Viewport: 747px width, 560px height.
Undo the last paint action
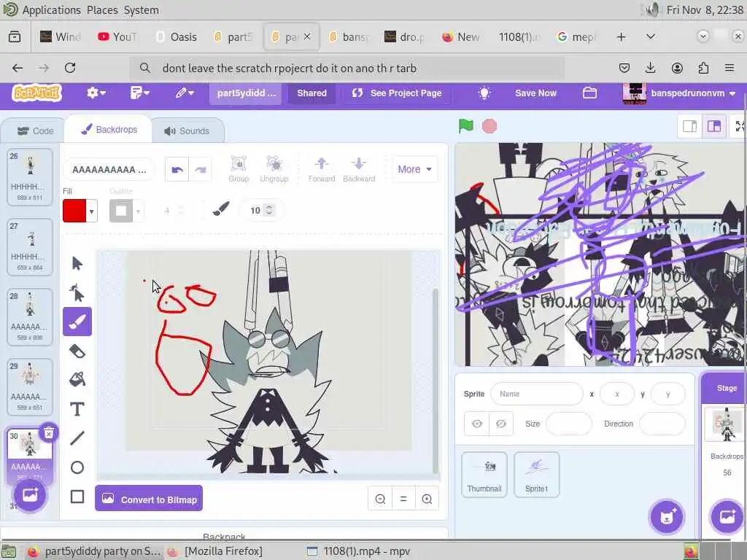pyautogui.click(x=177, y=169)
